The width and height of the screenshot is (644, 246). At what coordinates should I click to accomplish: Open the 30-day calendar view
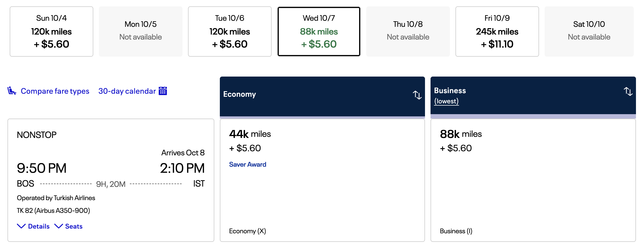pos(127,91)
